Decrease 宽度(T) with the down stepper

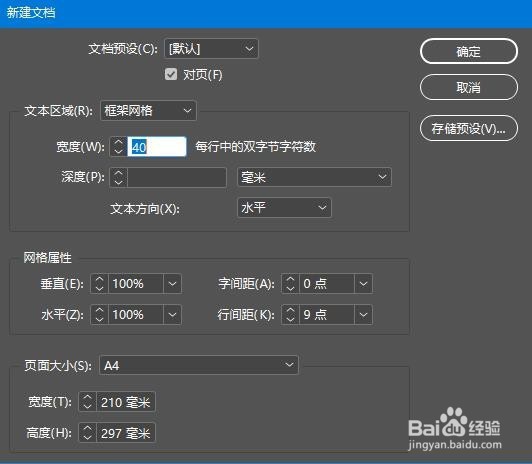coord(88,407)
